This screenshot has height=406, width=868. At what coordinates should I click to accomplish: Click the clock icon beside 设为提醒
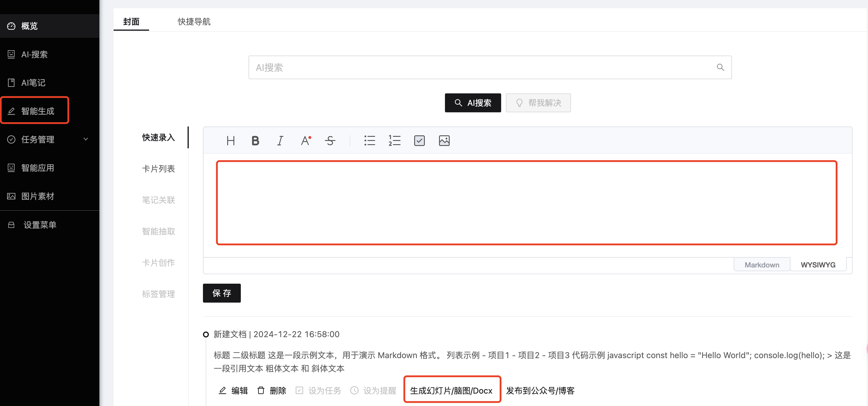[354, 390]
